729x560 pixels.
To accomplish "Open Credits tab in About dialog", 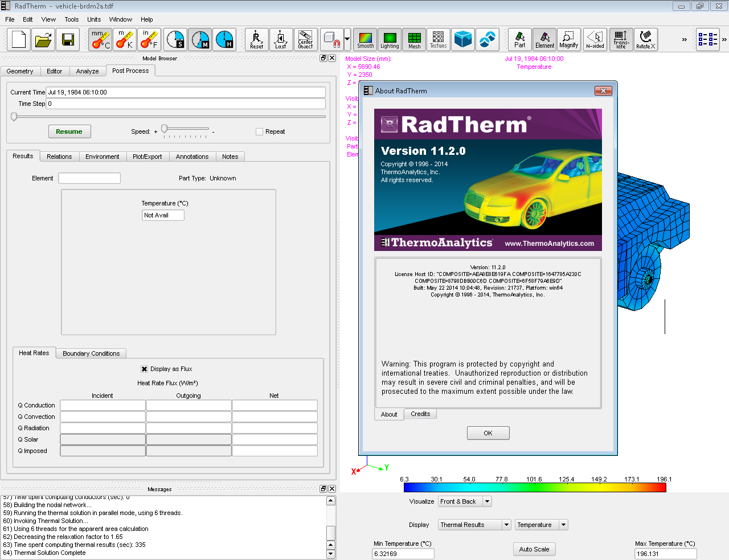I will (x=420, y=414).
